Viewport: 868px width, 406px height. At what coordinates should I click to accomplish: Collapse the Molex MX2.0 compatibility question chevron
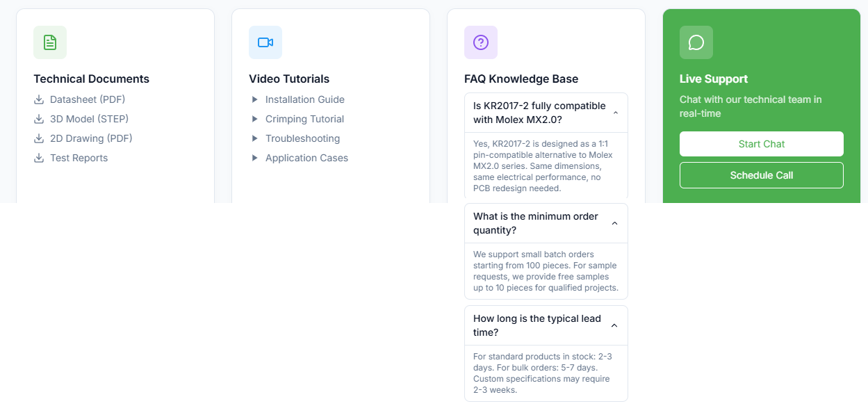pyautogui.click(x=615, y=113)
